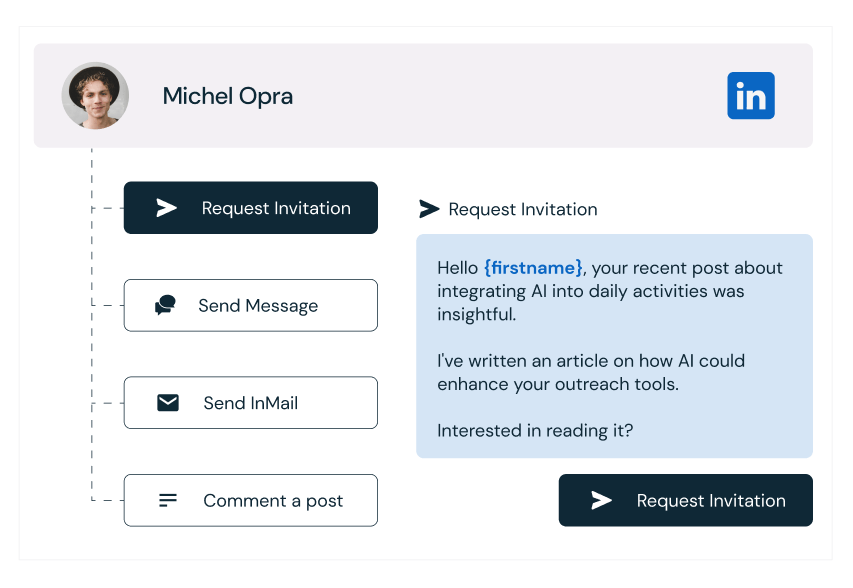Click the chat bubbles icon beside Send Message

165,306
